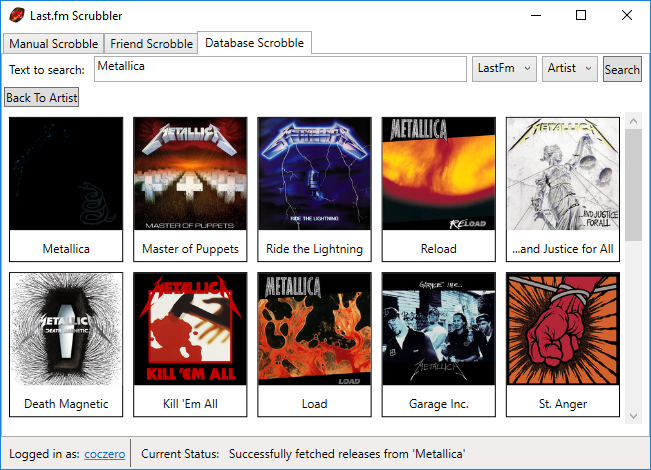Click the '...and Justice for All' caption

(563, 249)
